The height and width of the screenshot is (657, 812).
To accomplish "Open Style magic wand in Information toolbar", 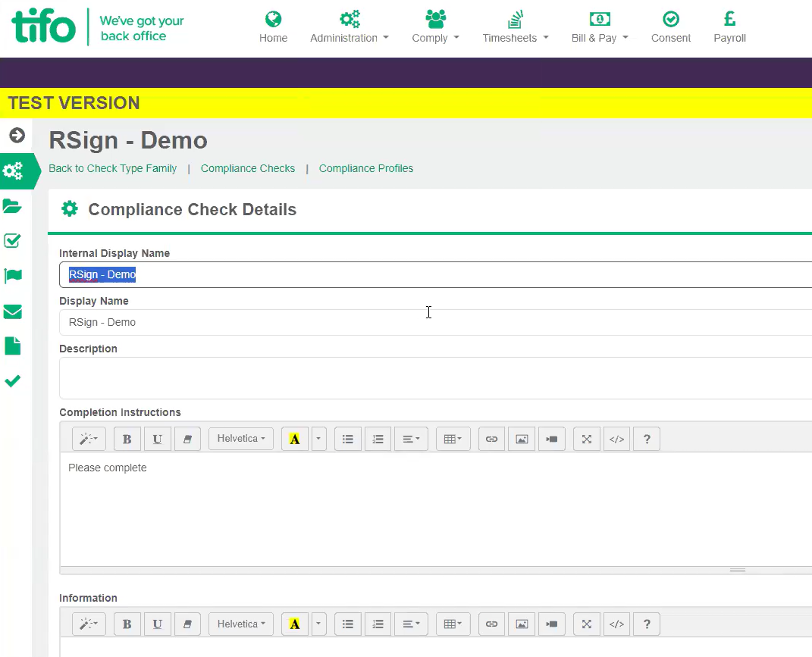I will 89,624.
